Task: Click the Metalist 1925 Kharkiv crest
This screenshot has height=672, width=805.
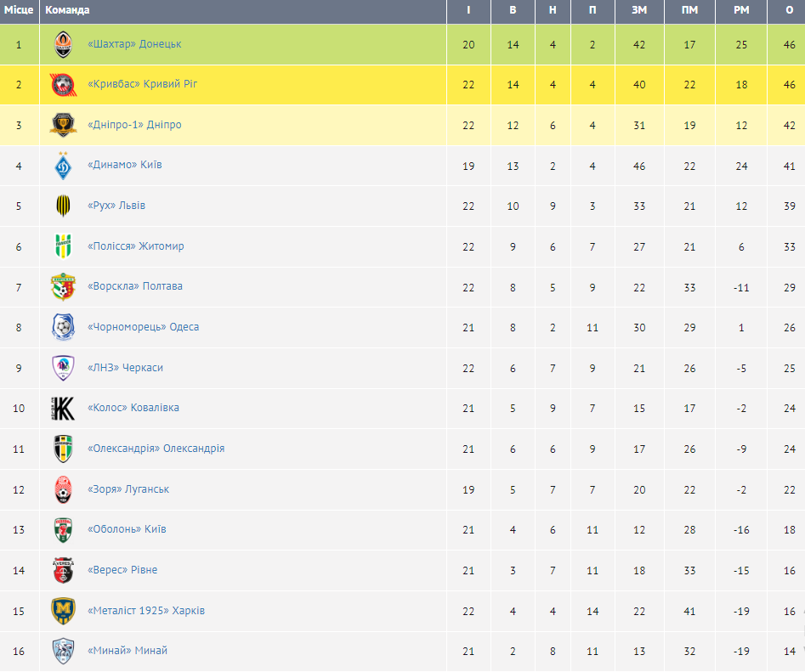Action: [x=64, y=611]
